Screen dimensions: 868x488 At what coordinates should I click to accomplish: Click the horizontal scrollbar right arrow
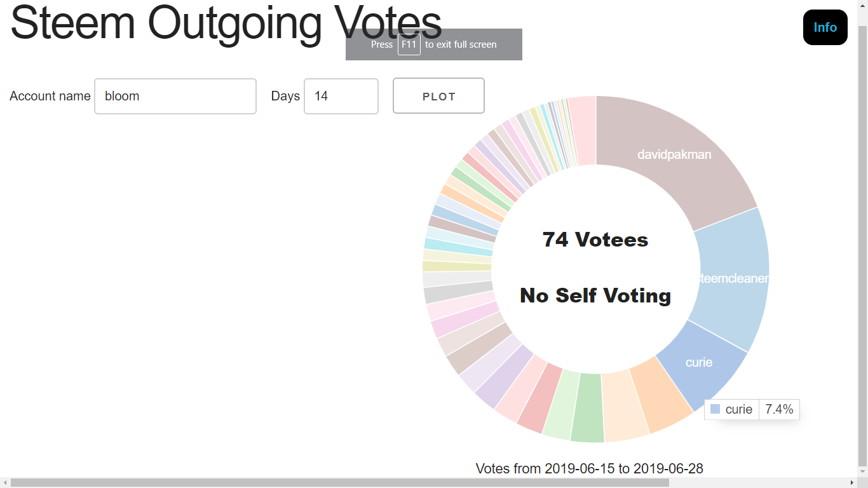[x=852, y=483]
